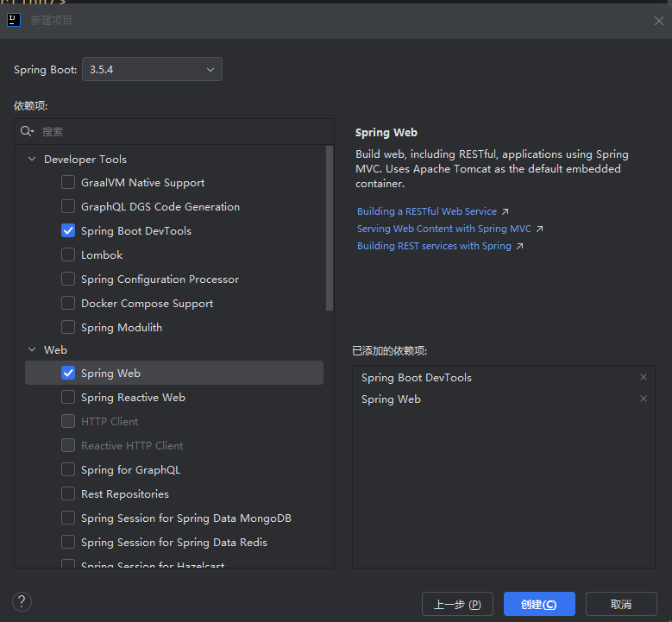Open Serving Web Content with Spring MVC link
Image resolution: width=672 pixels, height=622 pixels.
click(444, 229)
